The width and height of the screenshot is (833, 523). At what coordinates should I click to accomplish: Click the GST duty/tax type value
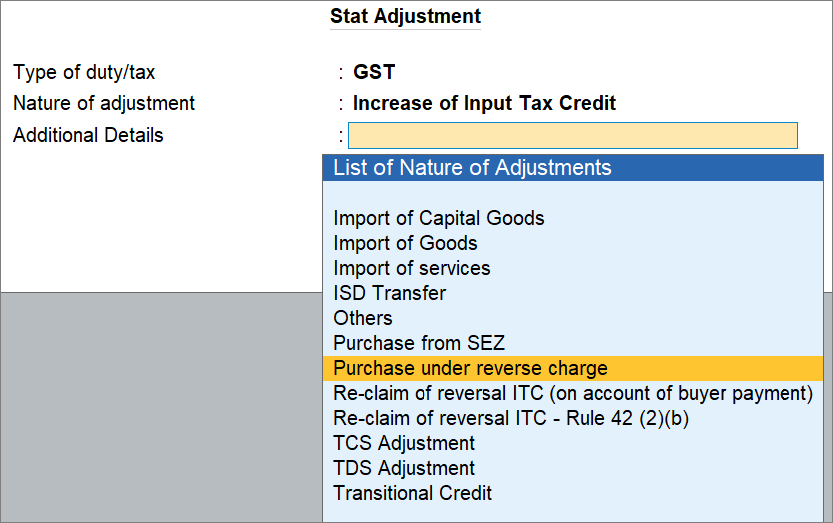[x=374, y=72]
